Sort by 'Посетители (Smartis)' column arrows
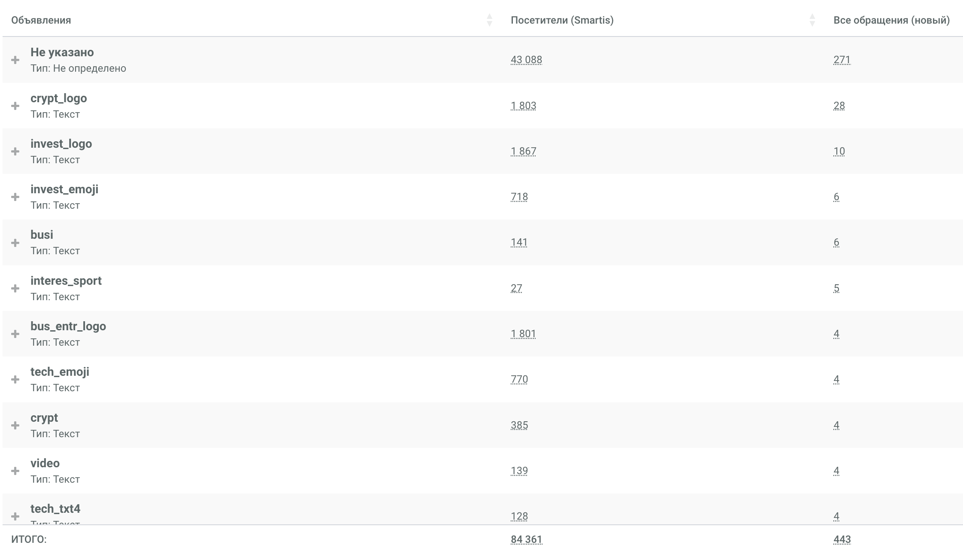Screen dimensions: 963x560 [x=812, y=20]
